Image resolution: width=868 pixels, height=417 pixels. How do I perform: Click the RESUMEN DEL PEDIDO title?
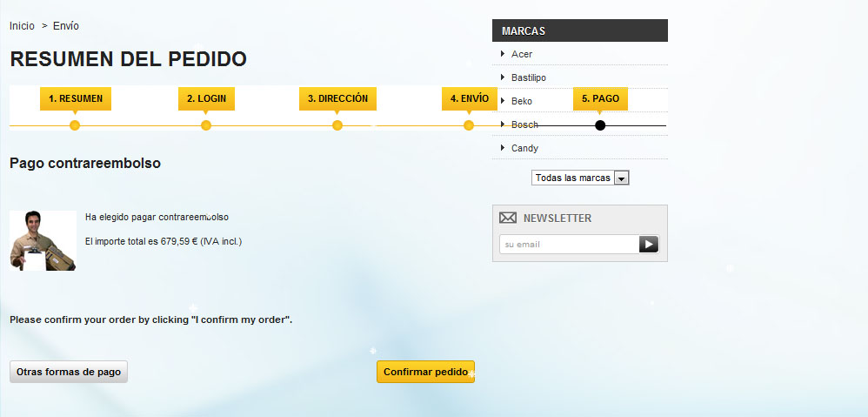tap(129, 59)
